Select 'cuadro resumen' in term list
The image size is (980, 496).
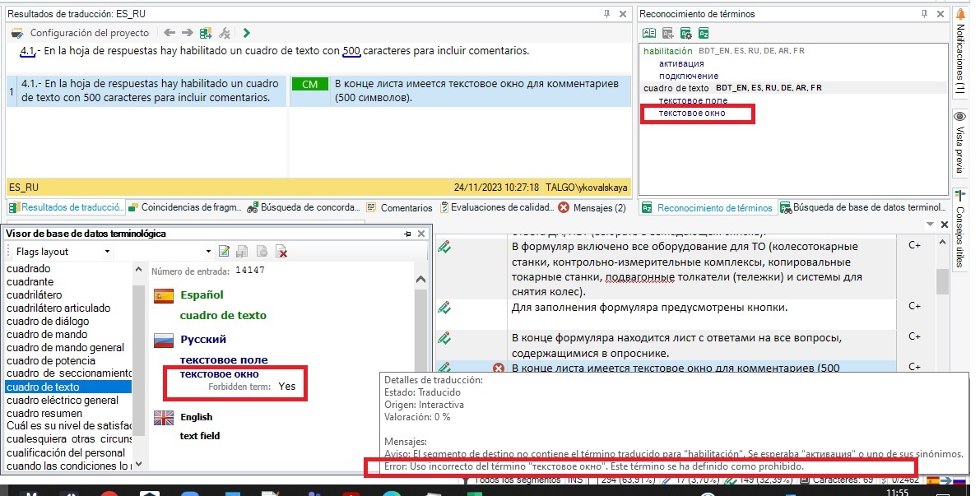pos(44,413)
